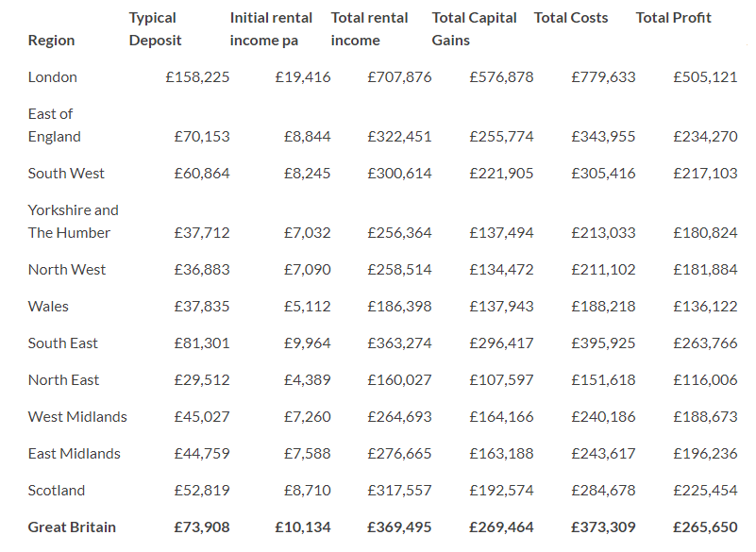
Task: Select the Wales row label
Action: point(48,307)
